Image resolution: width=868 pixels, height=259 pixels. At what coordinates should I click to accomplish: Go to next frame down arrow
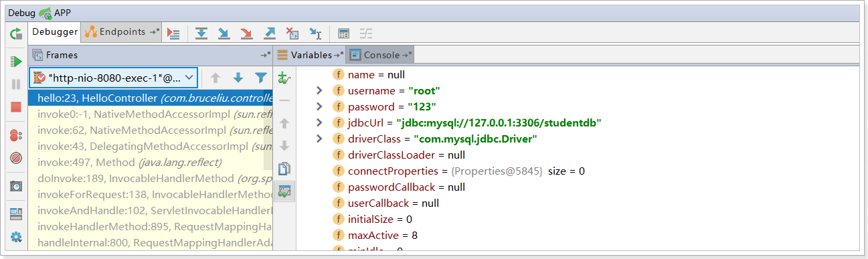pyautogui.click(x=238, y=78)
